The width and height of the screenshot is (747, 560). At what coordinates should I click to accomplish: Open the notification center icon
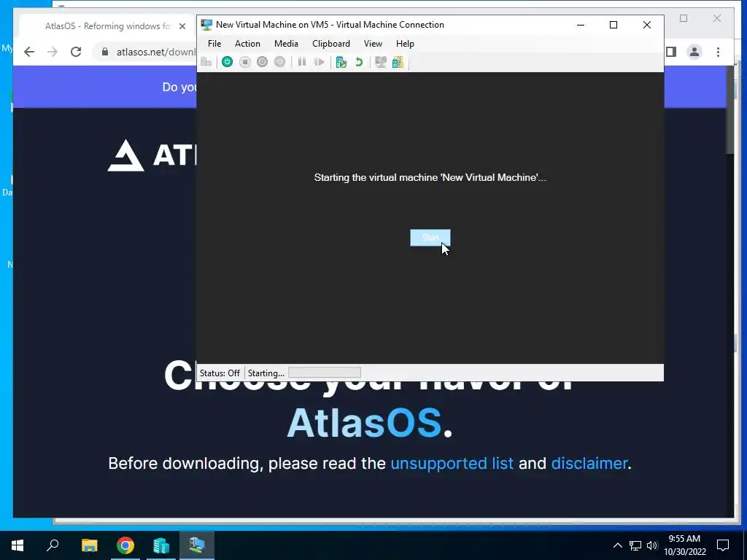(x=723, y=545)
